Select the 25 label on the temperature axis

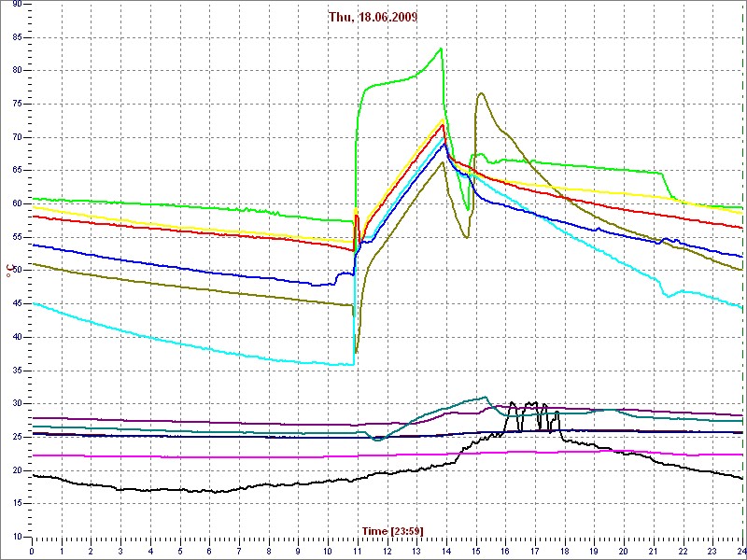tap(16, 437)
